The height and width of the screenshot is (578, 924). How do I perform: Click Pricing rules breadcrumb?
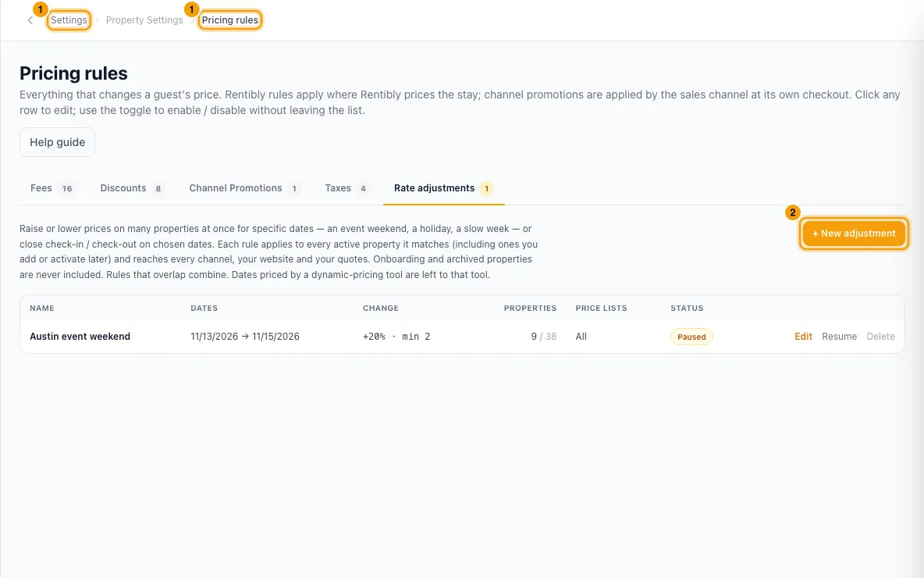click(229, 20)
